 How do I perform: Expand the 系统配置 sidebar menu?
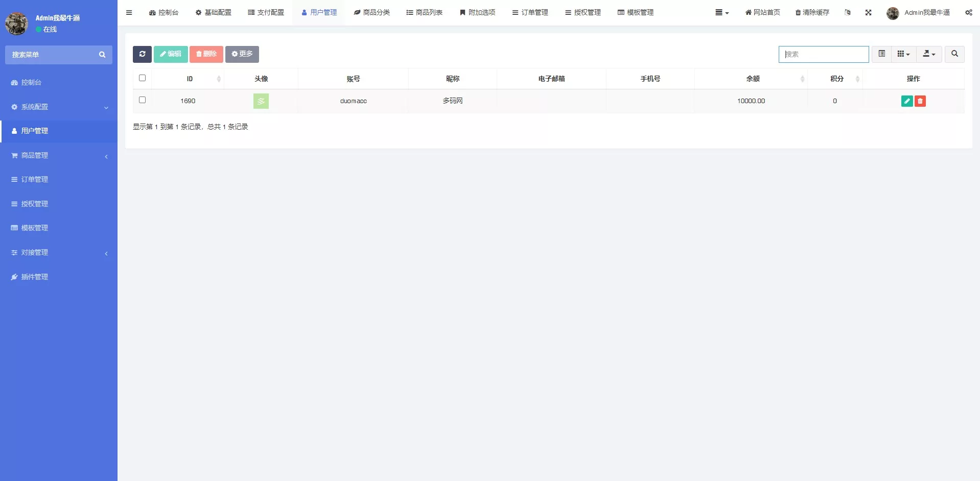pyautogui.click(x=59, y=107)
